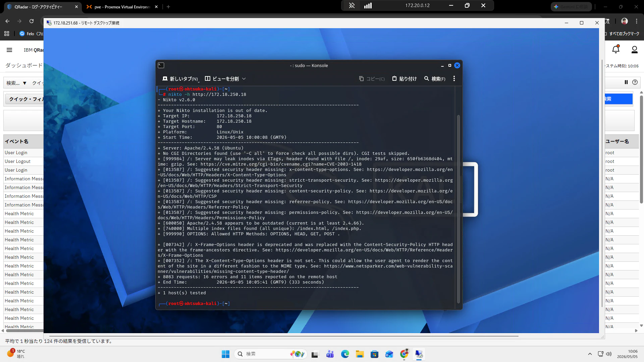Open the Konsole three-dot overflow menu

click(x=454, y=78)
